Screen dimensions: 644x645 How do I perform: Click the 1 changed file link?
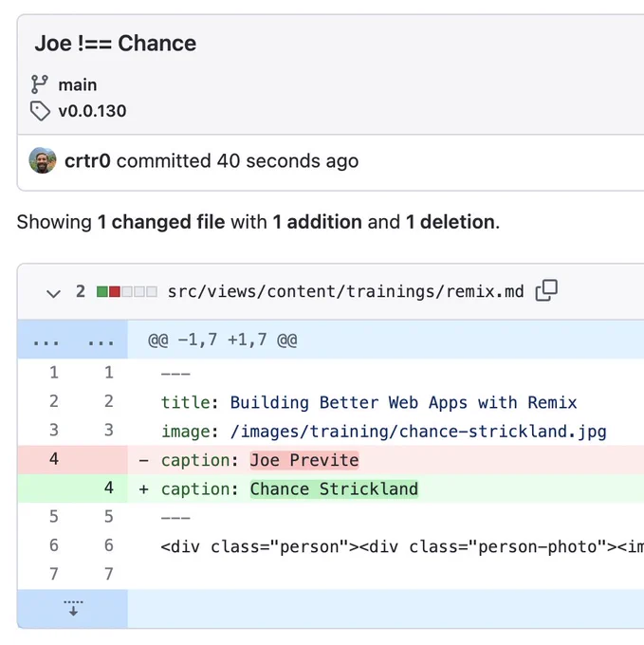(x=161, y=222)
